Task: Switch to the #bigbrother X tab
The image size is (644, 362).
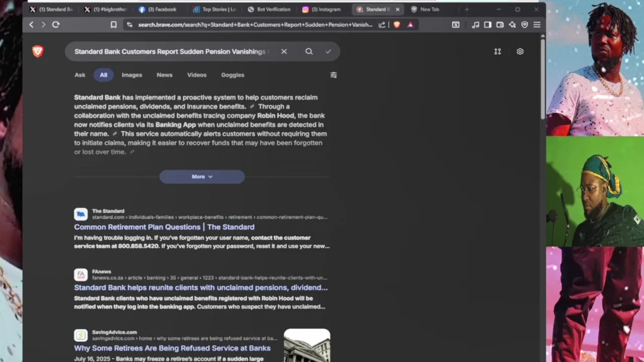Action: pos(106,9)
